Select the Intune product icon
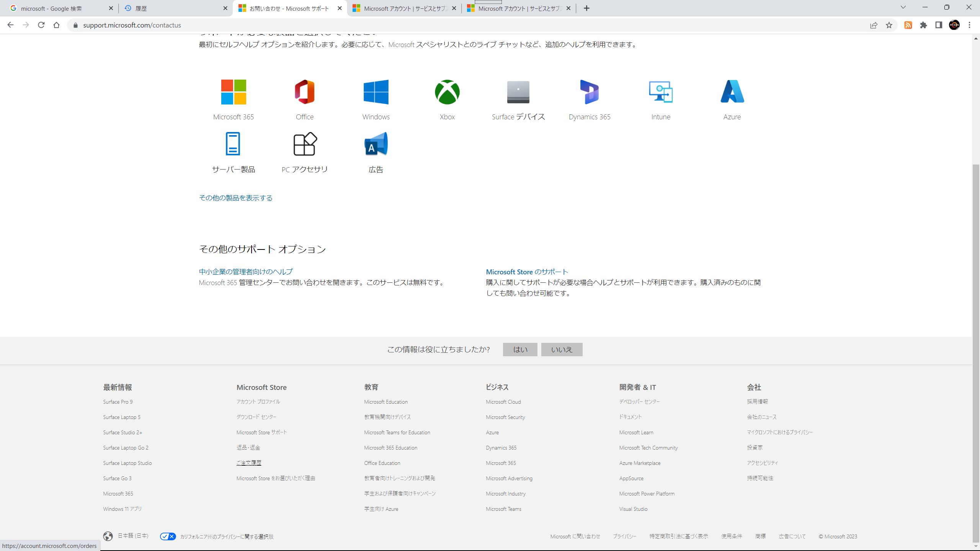The height and width of the screenshot is (551, 980). (661, 92)
